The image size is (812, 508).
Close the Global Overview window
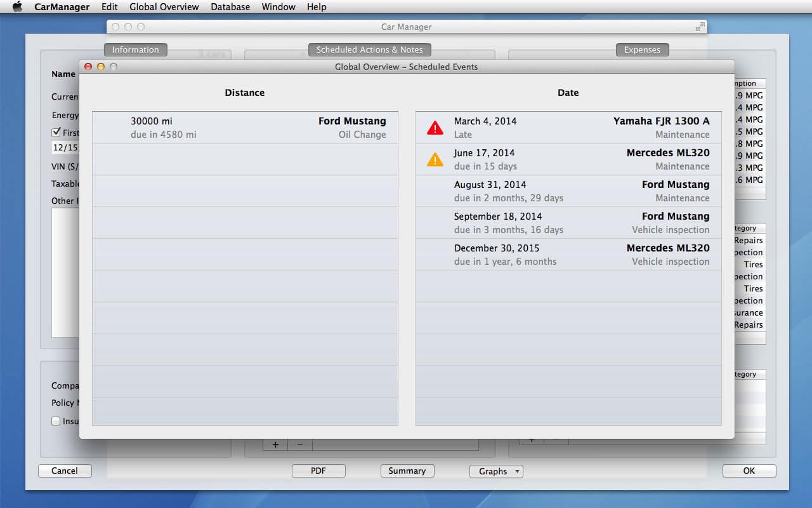[x=88, y=67]
